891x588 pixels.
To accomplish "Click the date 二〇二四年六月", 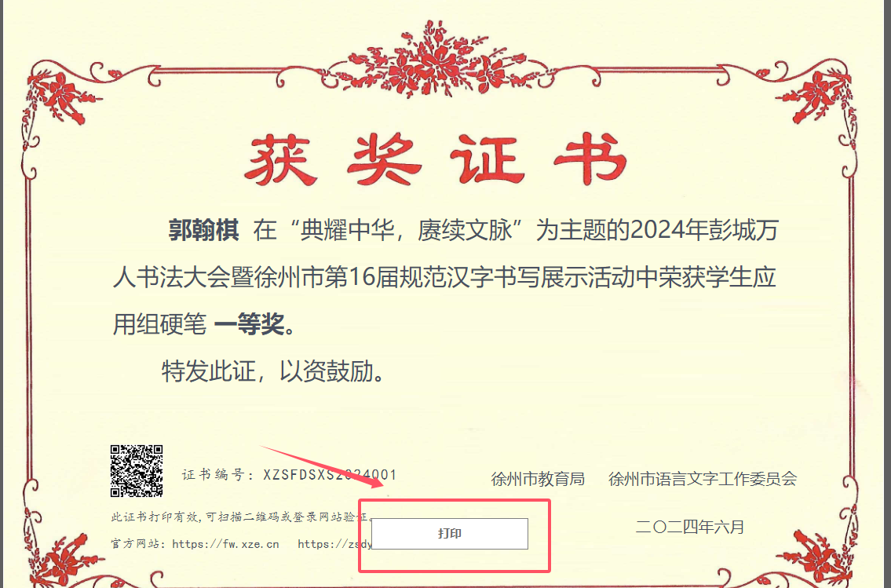I will [x=690, y=527].
